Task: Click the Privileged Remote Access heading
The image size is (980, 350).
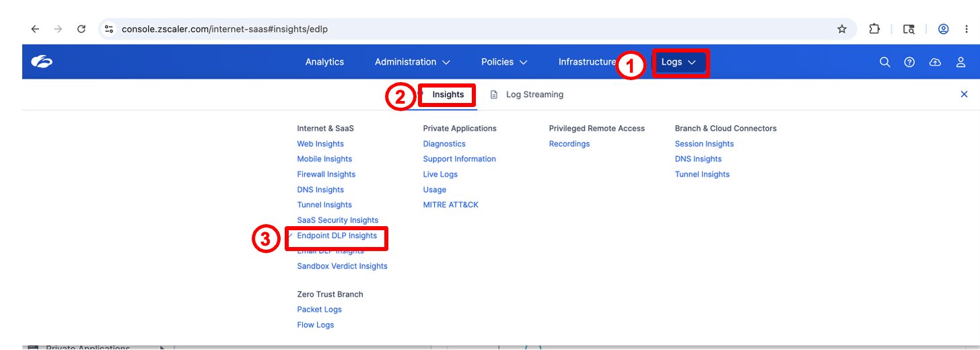Action: pos(597,128)
